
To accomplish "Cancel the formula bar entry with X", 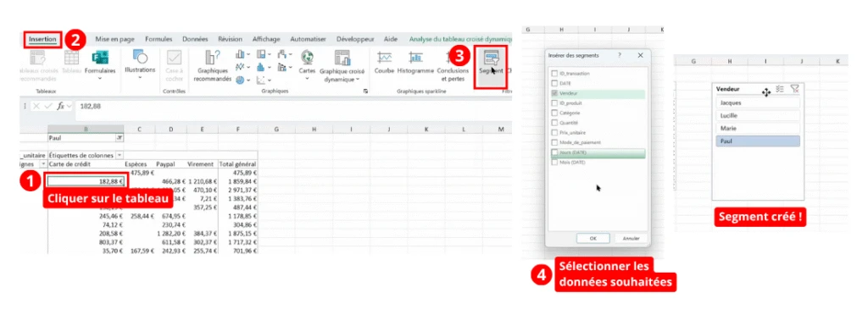I will click(36, 106).
